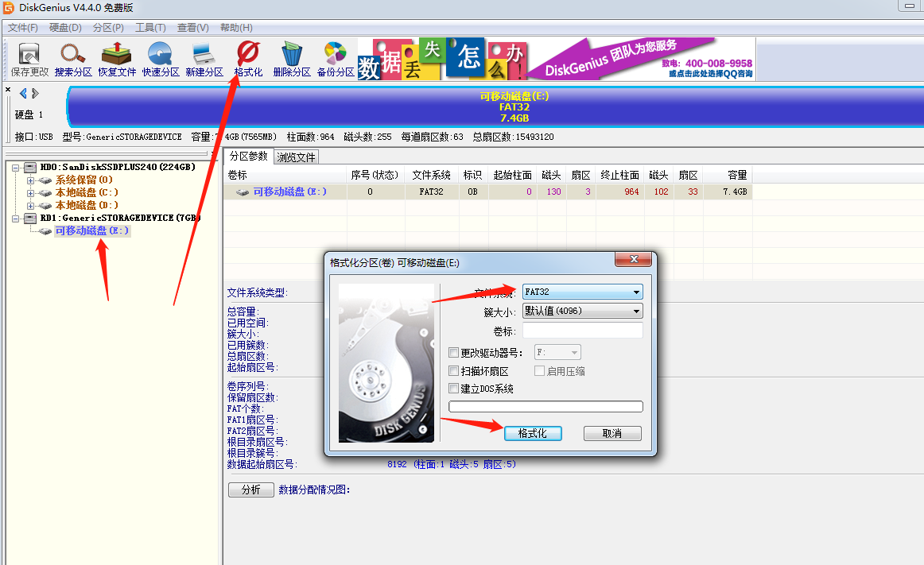Screen dimensions: 924x565
Task: Click the 7.4GB capacity cell in the table
Action: 728,192
